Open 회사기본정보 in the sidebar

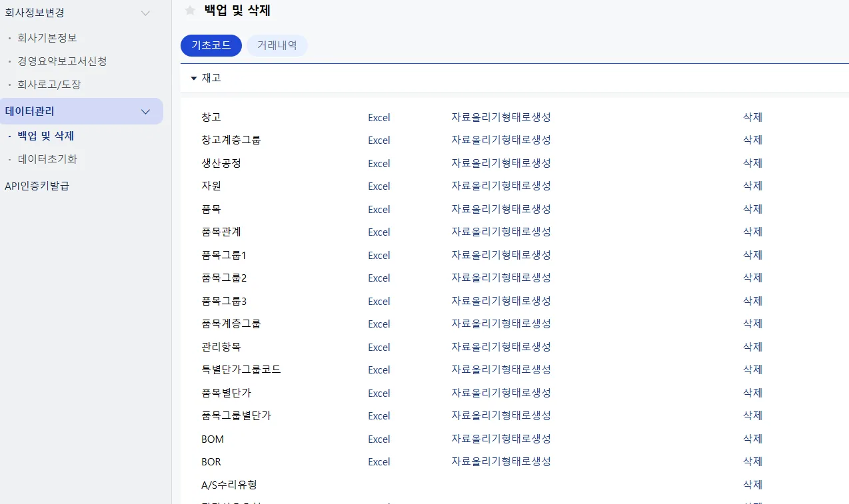pyautogui.click(x=47, y=38)
